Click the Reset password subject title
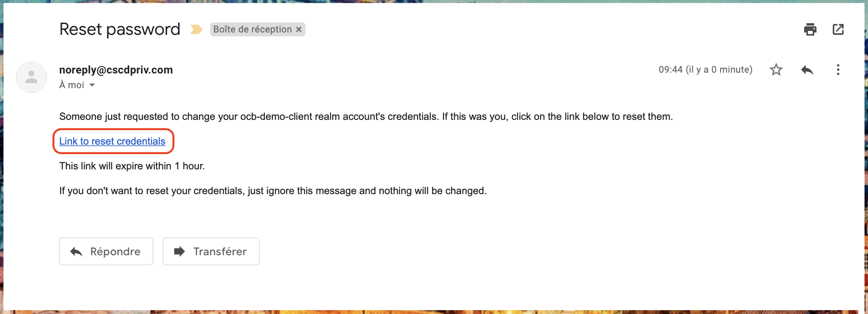 (x=120, y=29)
